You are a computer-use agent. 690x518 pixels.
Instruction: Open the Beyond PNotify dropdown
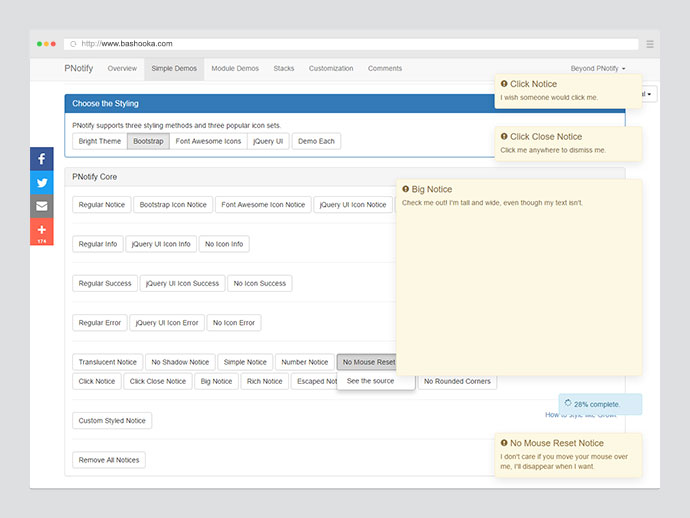(598, 69)
